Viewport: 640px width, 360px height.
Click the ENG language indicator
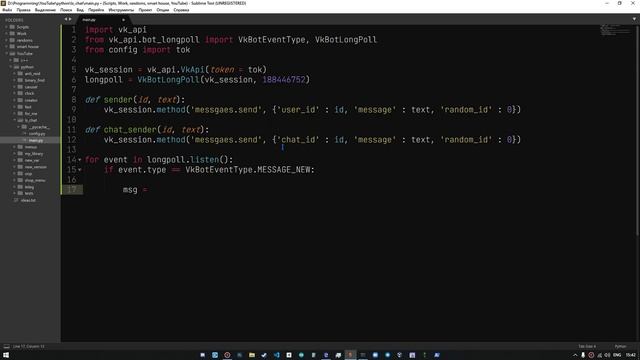click(x=617, y=355)
